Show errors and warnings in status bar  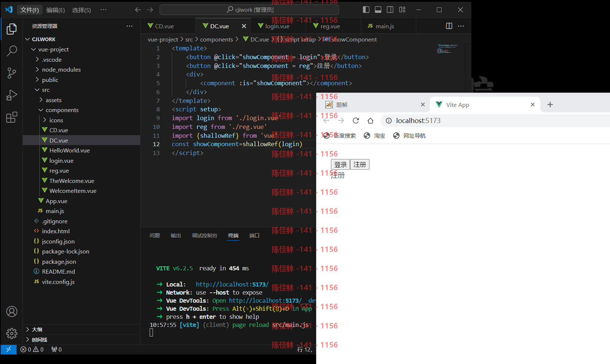32,349
